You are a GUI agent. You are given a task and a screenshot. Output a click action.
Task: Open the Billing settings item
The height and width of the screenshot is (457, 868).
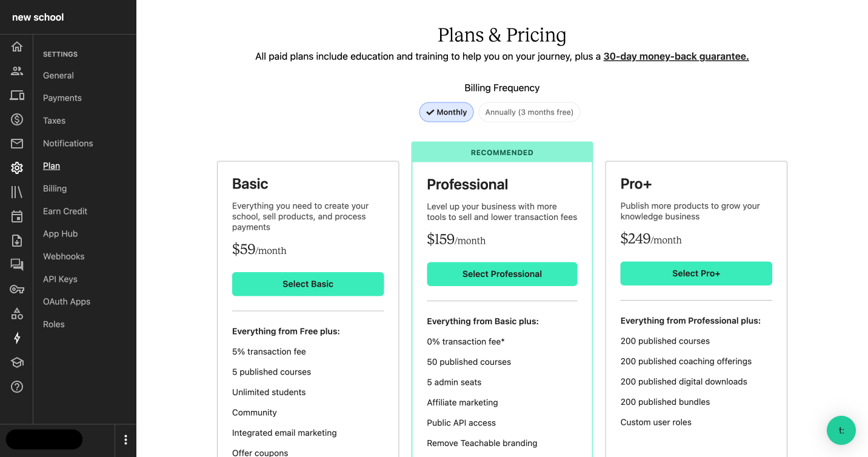[55, 188]
